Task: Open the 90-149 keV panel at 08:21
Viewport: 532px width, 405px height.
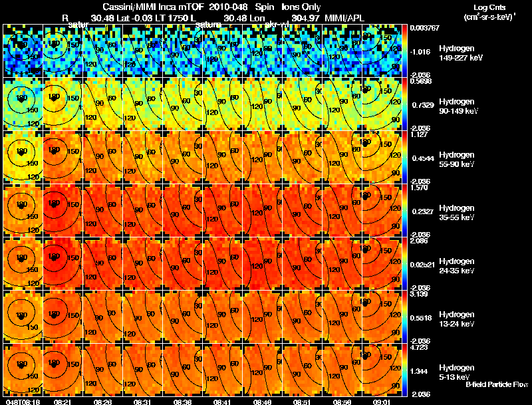Action: point(63,104)
